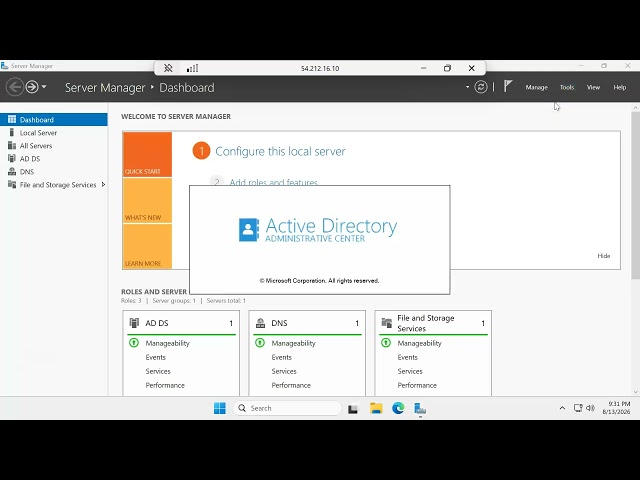Click Configure this local server link
Viewport: 640px width, 480px height.
[x=280, y=151]
